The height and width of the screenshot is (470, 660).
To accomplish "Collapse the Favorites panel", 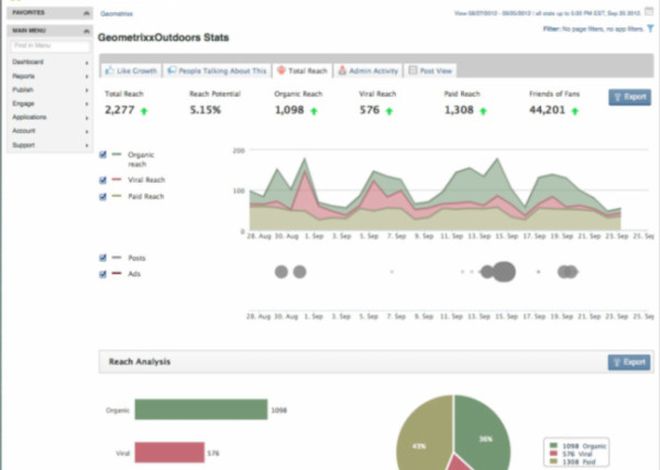I will point(86,13).
